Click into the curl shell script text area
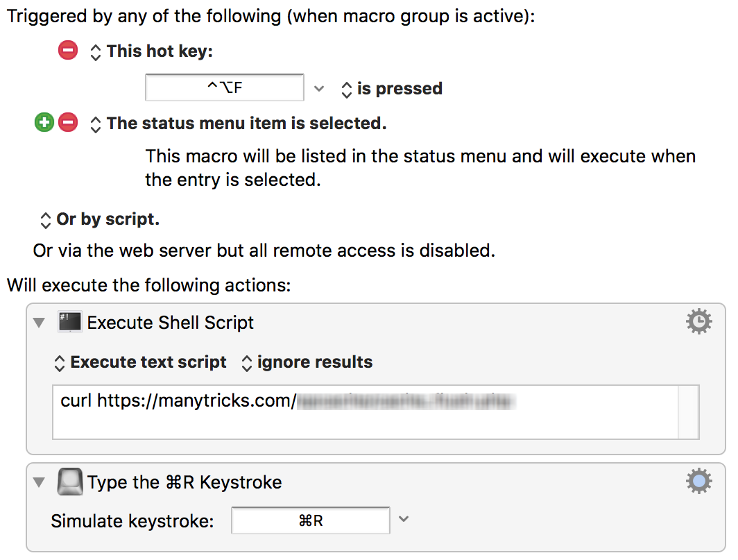 (x=376, y=412)
